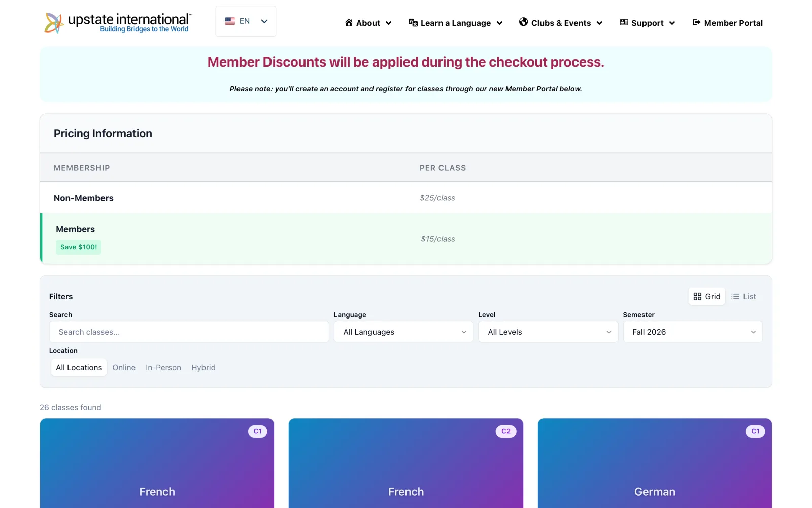
Task: Click the C2 level badge
Action: tap(506, 431)
